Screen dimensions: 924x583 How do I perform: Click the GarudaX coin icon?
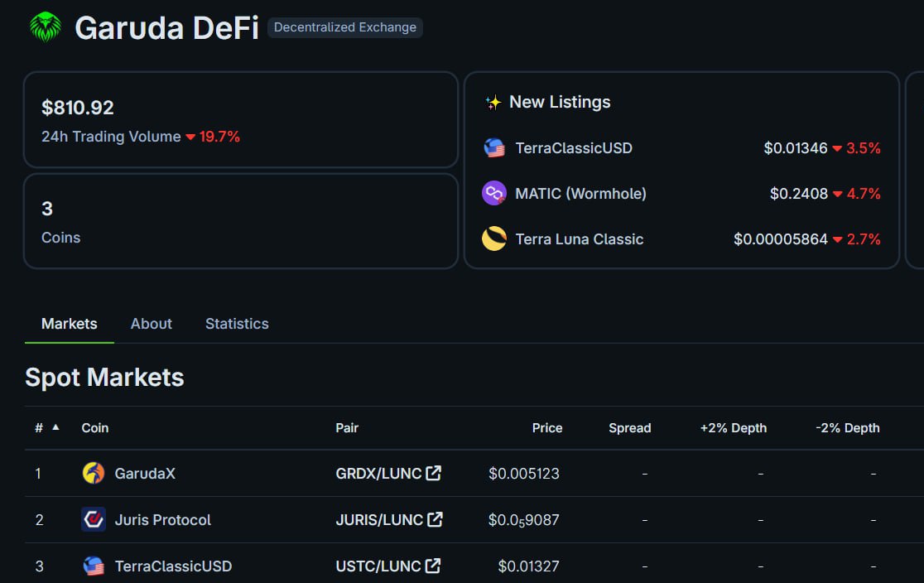pyautogui.click(x=93, y=473)
